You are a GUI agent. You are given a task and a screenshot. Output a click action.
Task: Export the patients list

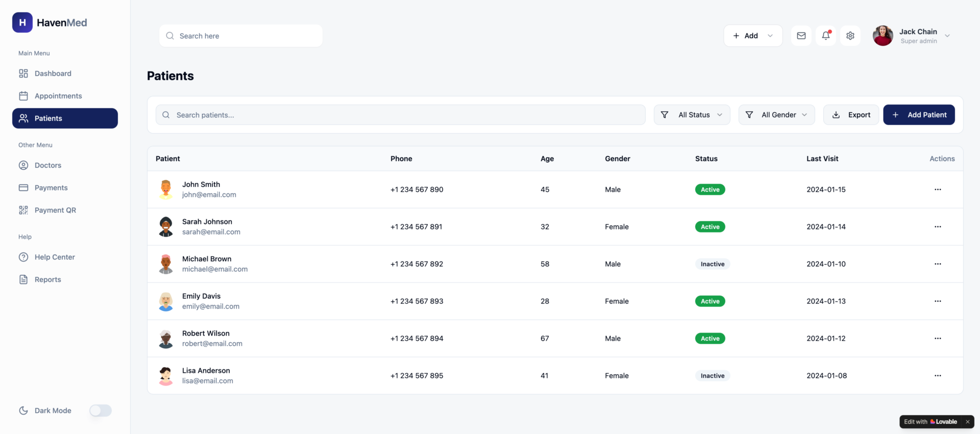pos(851,115)
